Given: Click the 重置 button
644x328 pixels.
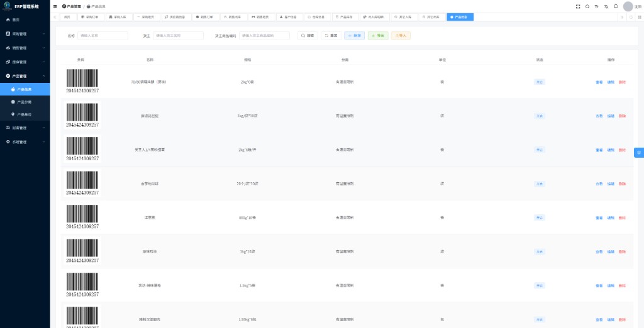Looking at the screenshot, I should tap(331, 36).
